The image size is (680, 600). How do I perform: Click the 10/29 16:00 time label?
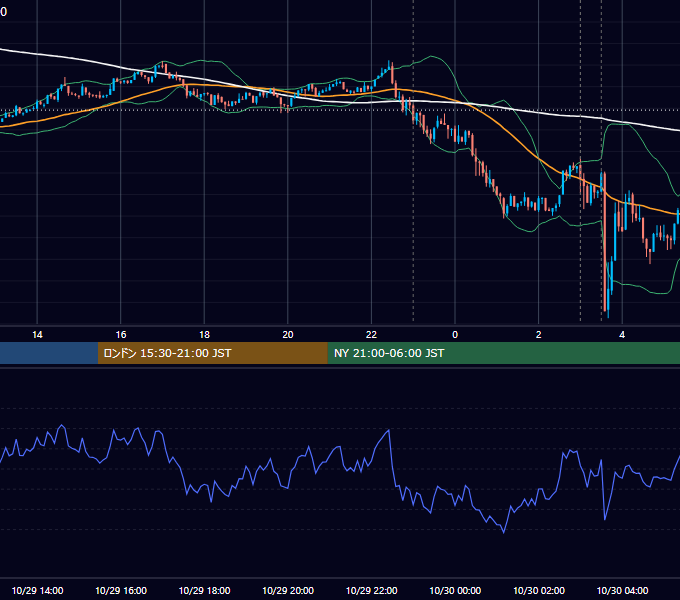pyautogui.click(x=121, y=590)
